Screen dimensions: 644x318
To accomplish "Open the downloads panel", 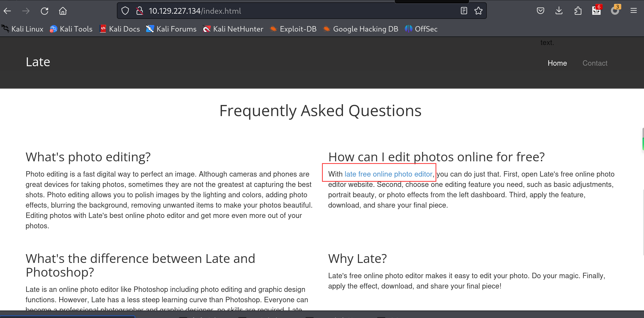I will click(x=559, y=11).
